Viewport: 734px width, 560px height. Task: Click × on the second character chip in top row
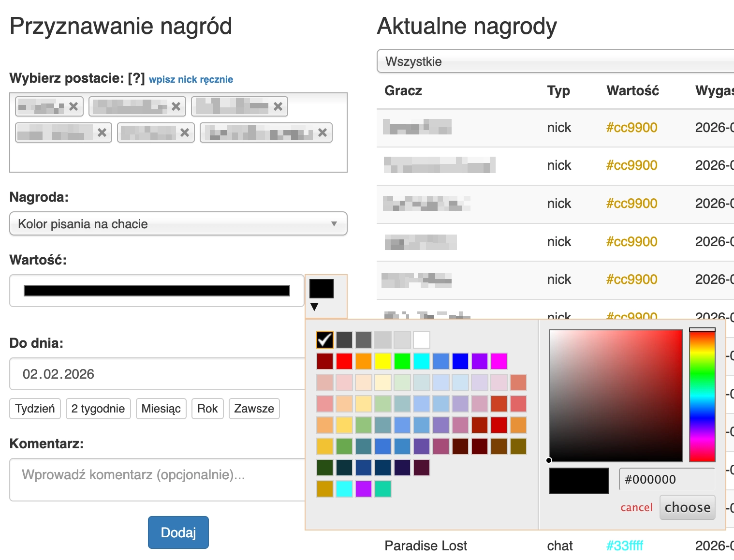175,106
